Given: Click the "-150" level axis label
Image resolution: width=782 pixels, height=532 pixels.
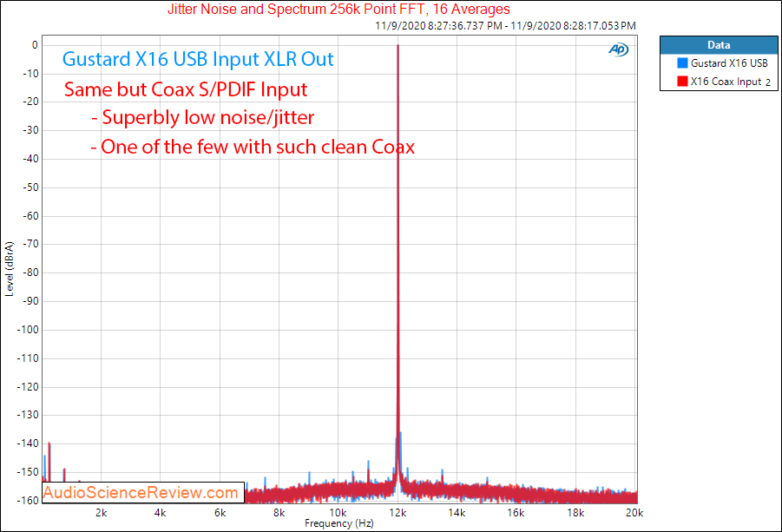Looking at the screenshot, I should (28, 472).
